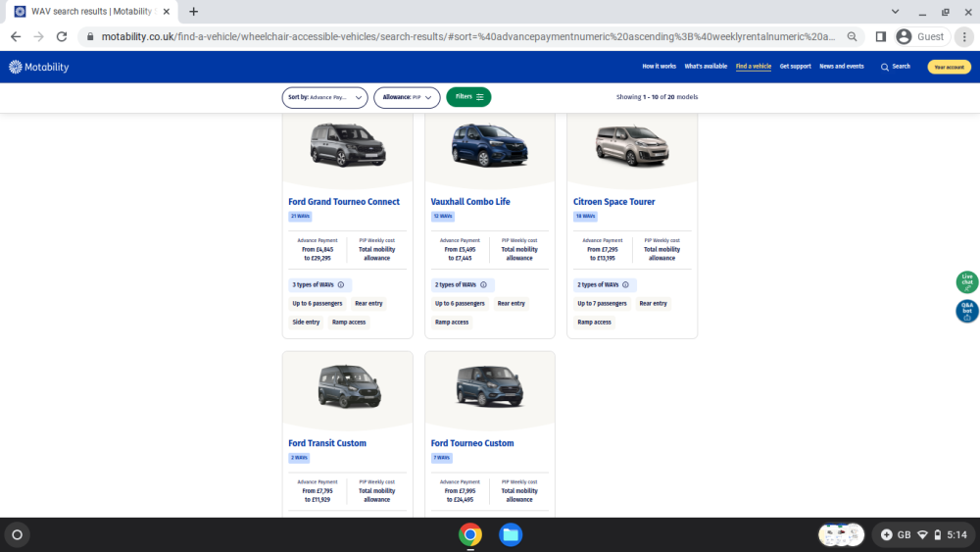Open What's available menu
This screenshot has height=552, width=980.
(x=706, y=67)
